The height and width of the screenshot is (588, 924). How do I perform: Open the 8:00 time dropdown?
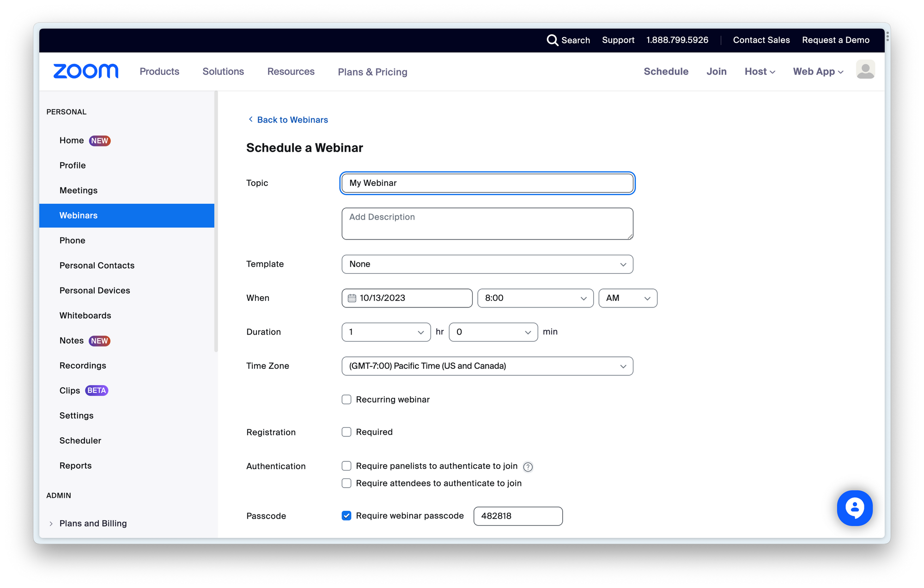coord(535,298)
